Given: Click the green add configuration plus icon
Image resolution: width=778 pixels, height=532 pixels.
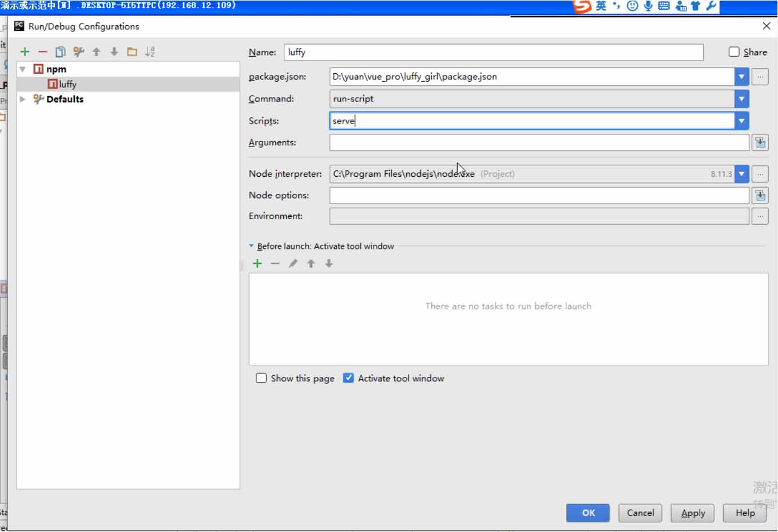Looking at the screenshot, I should 25,52.
